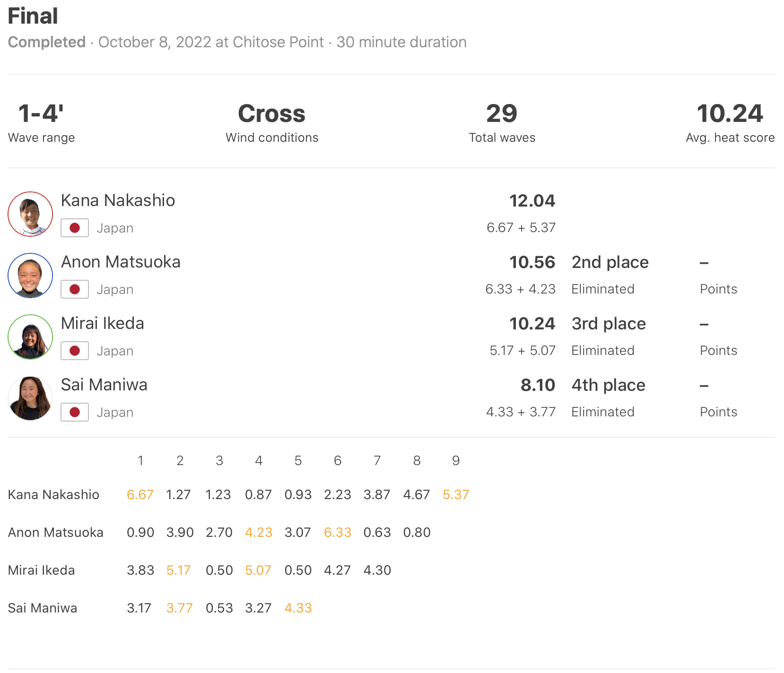Viewport: 784px width, 673px height.
Task: Select Kana Nakashio's highlighted 6.67 wave score
Action: pyautogui.click(x=140, y=495)
